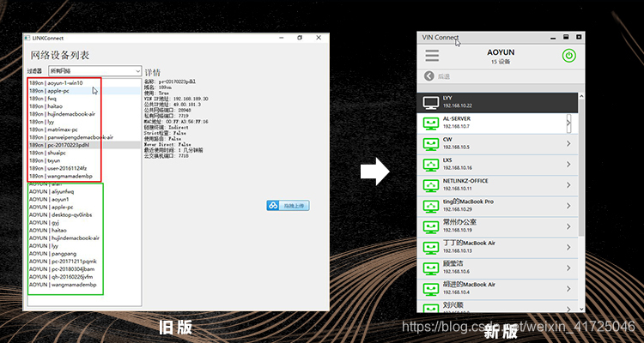Expand the AL-SERVER row chevron

(x=568, y=123)
